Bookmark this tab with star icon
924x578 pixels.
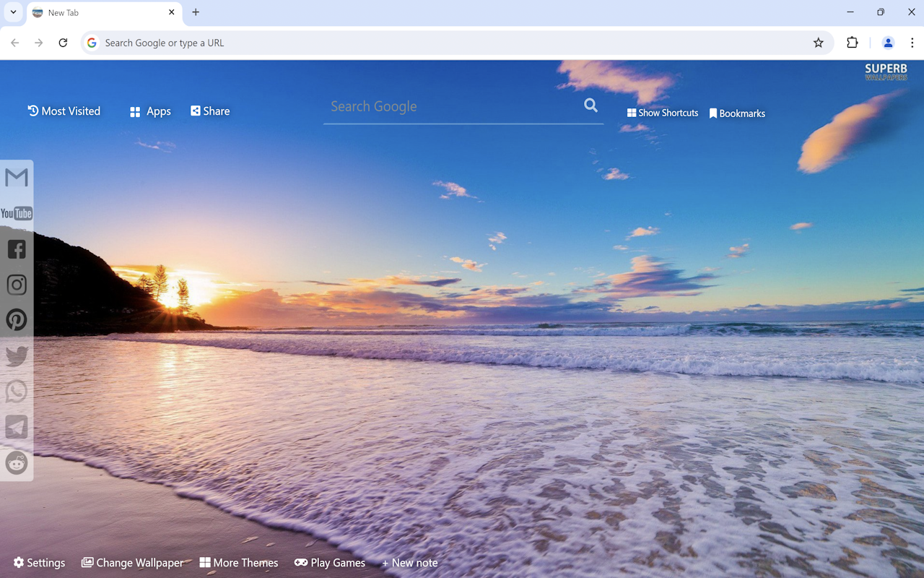[818, 43]
